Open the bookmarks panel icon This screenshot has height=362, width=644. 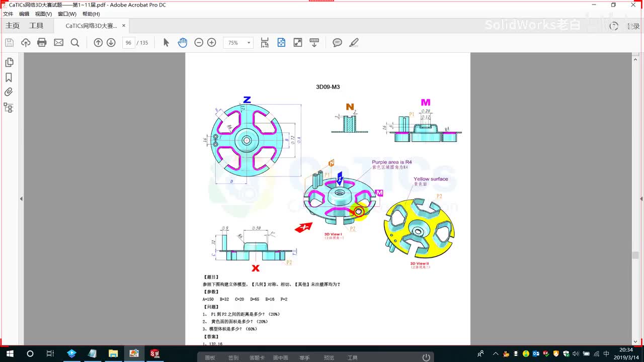pyautogui.click(x=9, y=77)
